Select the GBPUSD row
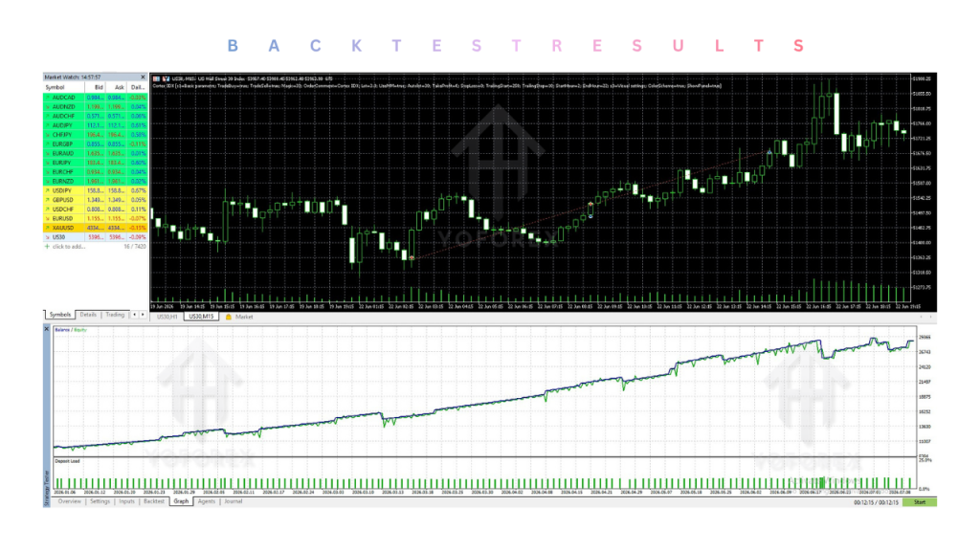Viewport: 980px width, 551px height. pyautogui.click(x=95, y=200)
